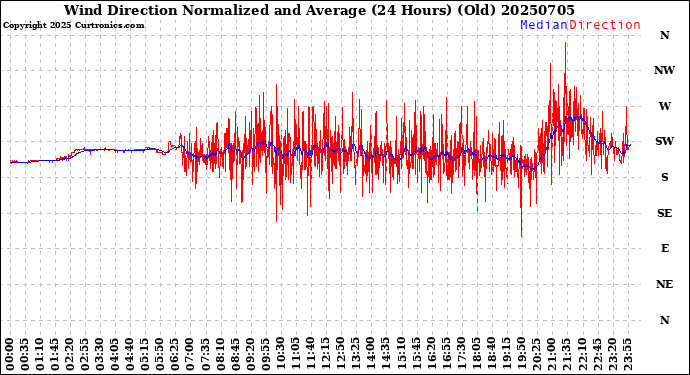690x375 pixels.
Task: Click the 19:50 time label
Action: pos(521,354)
